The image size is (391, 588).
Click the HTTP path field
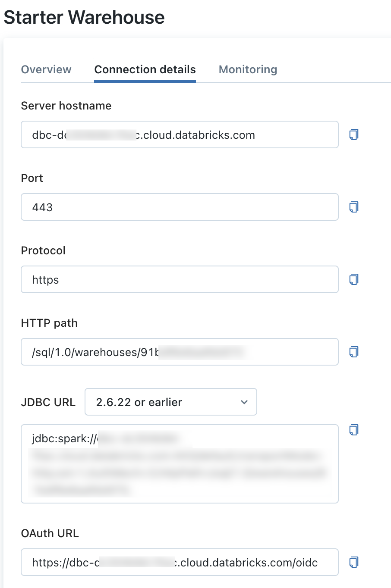(180, 352)
